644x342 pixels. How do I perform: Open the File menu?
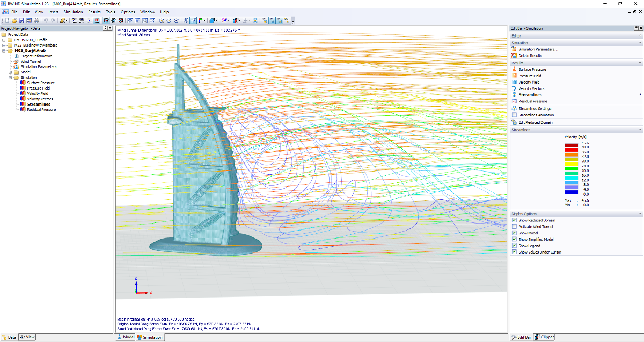pyautogui.click(x=14, y=12)
